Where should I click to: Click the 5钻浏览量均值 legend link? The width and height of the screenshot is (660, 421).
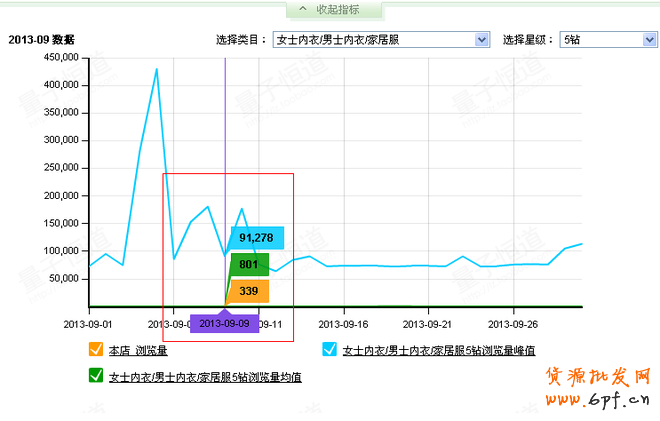click(205, 377)
